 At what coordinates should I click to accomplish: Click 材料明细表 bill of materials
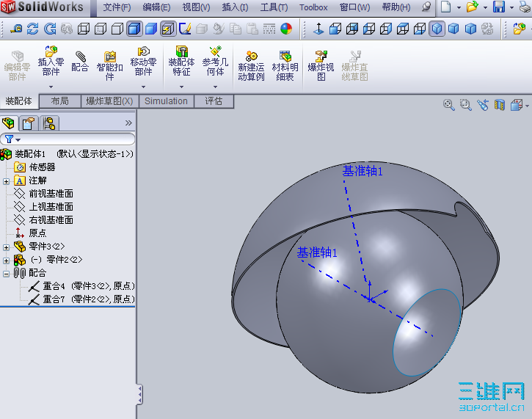(285, 66)
